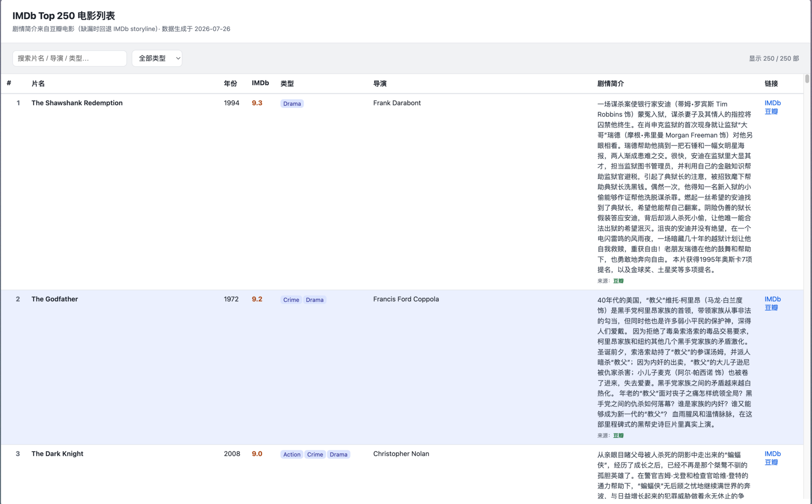The width and height of the screenshot is (812, 504).
Task: Focus the 搜索片名 / 导演 / 类型 search box
Action: (x=70, y=58)
